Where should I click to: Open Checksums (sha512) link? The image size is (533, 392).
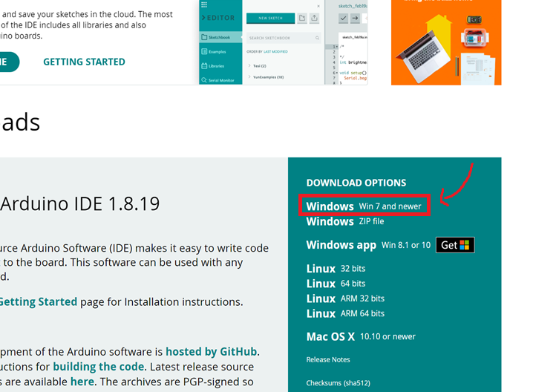tap(339, 383)
